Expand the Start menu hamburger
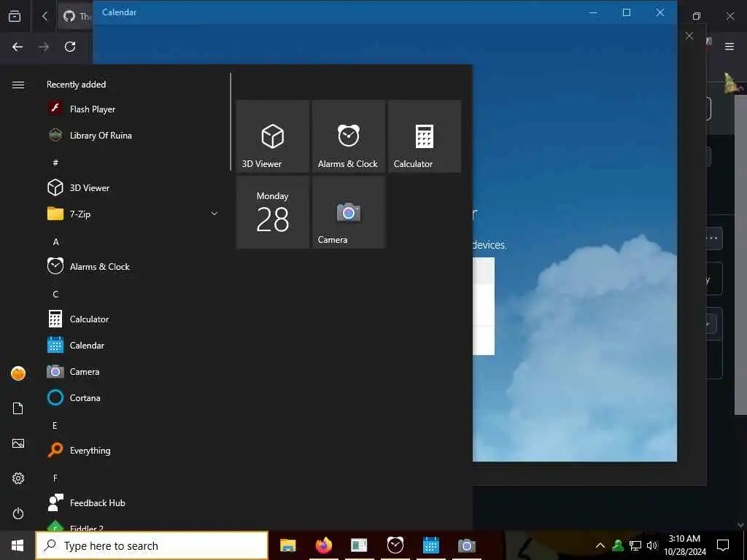Image resolution: width=747 pixels, height=560 pixels. coord(18,85)
